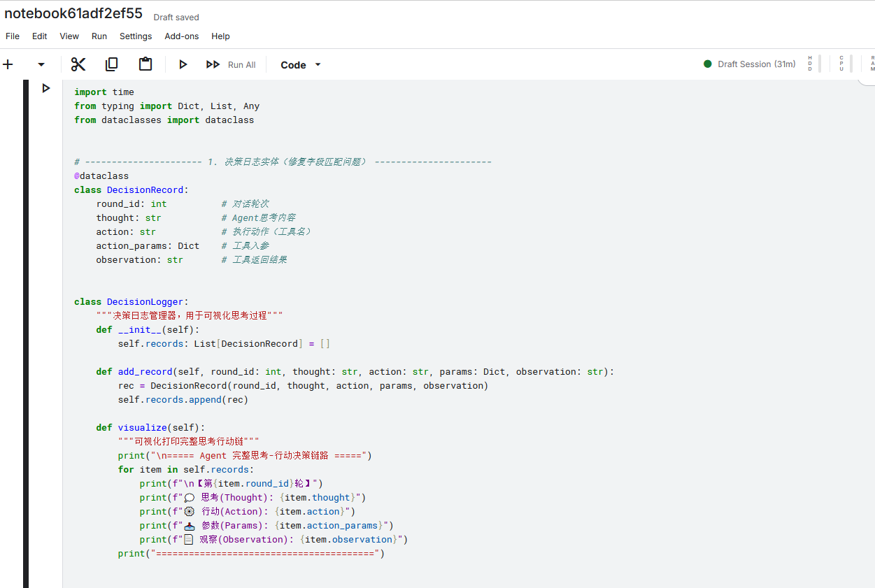The height and width of the screenshot is (588, 875).
Task: Click the '@dataclass' decorator line
Action: pyautogui.click(x=101, y=175)
